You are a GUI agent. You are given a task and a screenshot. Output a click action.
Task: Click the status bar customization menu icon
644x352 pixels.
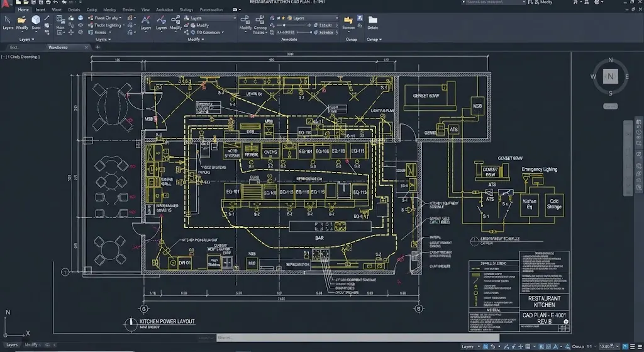click(x=640, y=347)
